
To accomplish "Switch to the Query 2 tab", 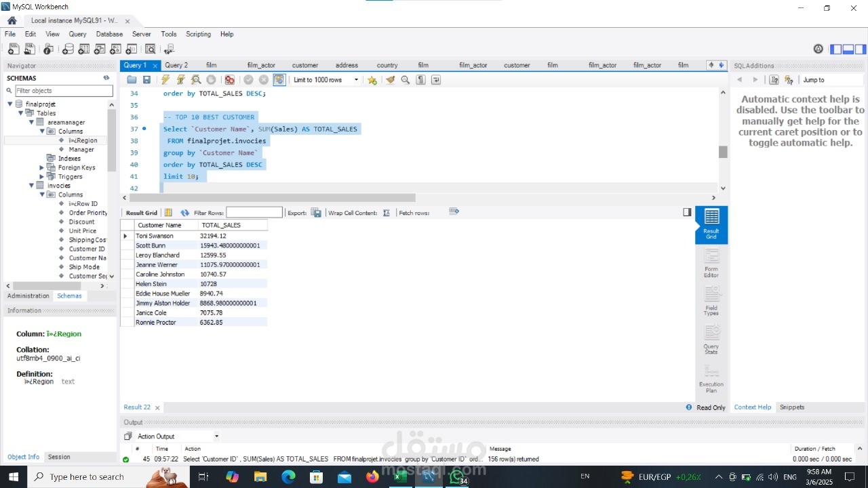I will [176, 65].
